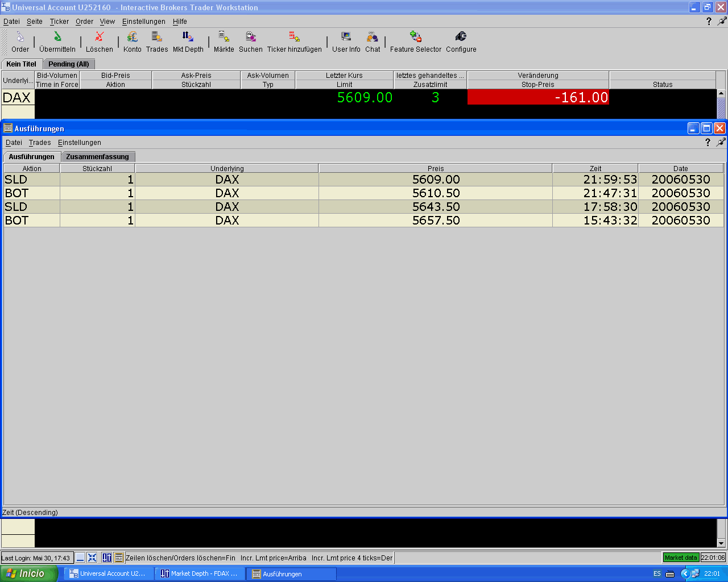Click the minimize-all icon in status bar
This screenshot has height=582, width=728.
click(x=80, y=558)
